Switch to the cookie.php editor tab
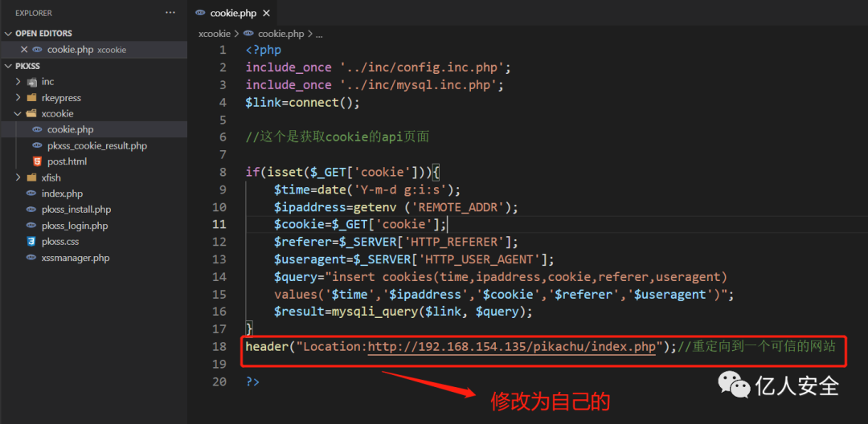868x424 pixels. tap(232, 13)
